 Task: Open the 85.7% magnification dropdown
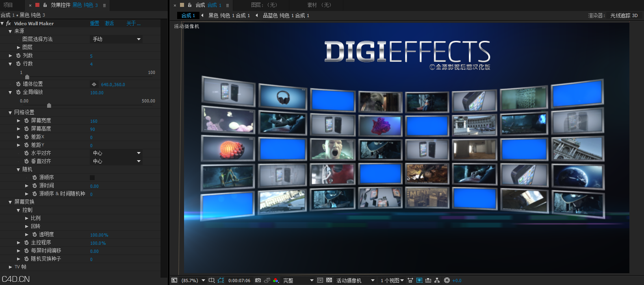[193, 281]
